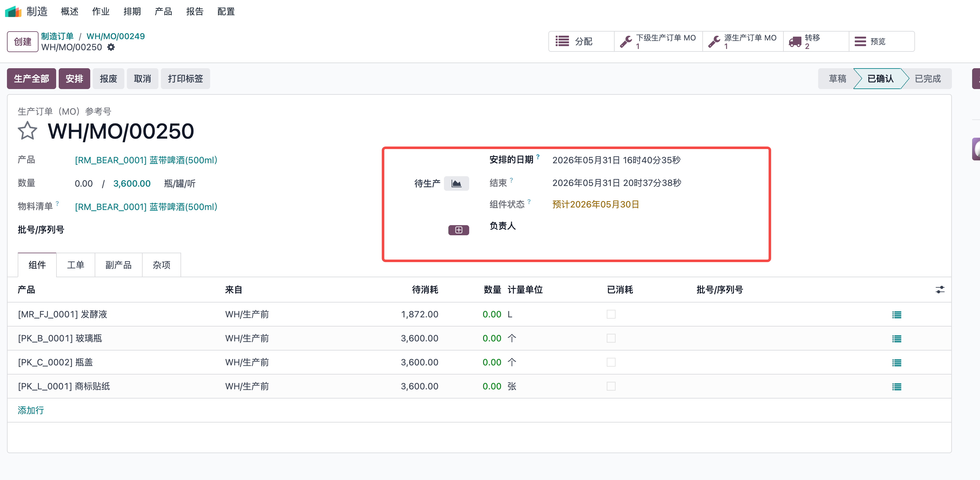980x480 pixels.
Task: Show help tooltip for 安排的日期
Action: [538, 156]
